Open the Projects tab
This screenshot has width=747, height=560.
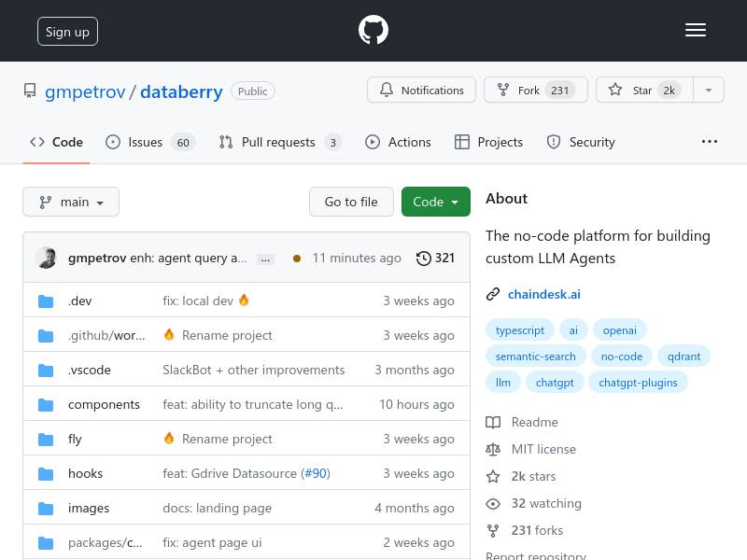coord(488,142)
